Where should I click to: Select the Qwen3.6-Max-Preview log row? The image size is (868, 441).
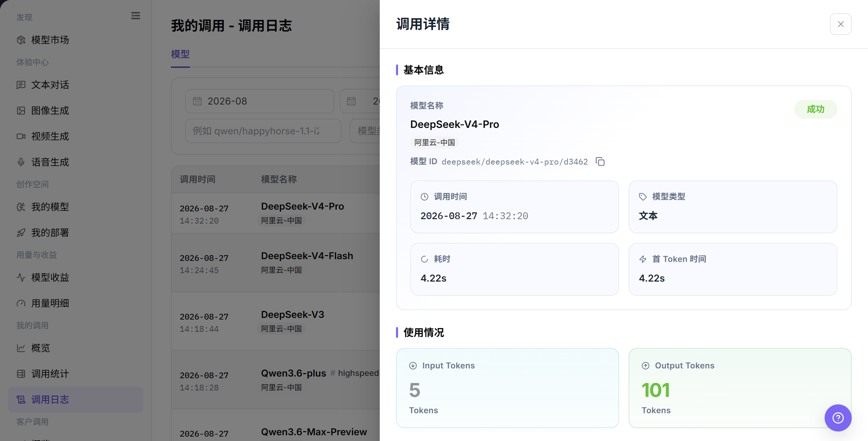(x=275, y=425)
